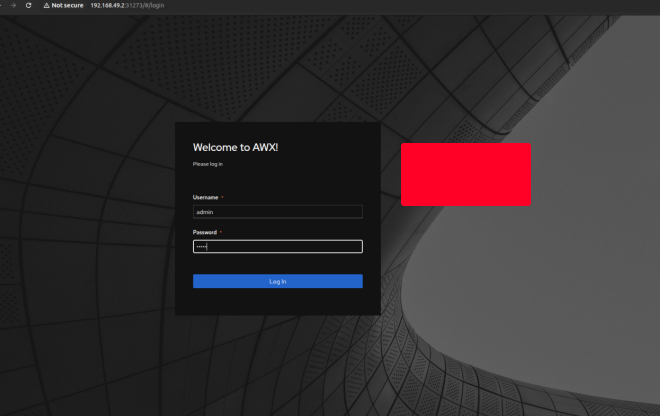Click the Please log in text
Screen dimensions: 660x416
click(208, 163)
